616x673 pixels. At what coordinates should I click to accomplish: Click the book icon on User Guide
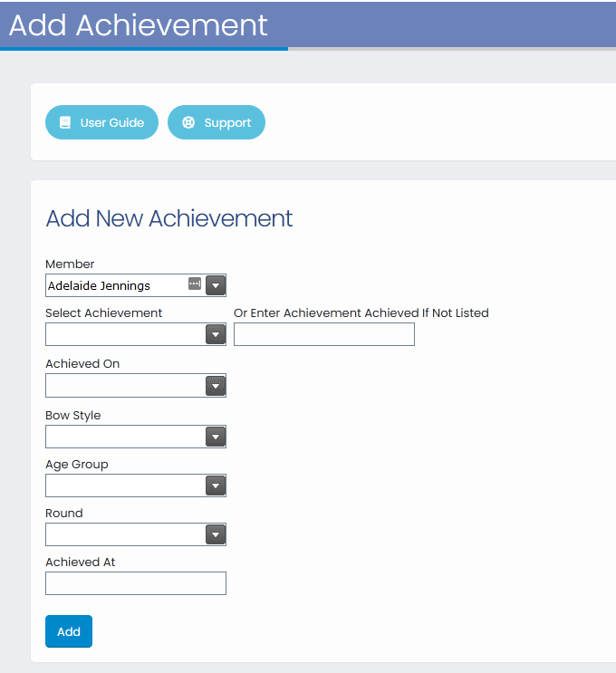pyautogui.click(x=65, y=122)
